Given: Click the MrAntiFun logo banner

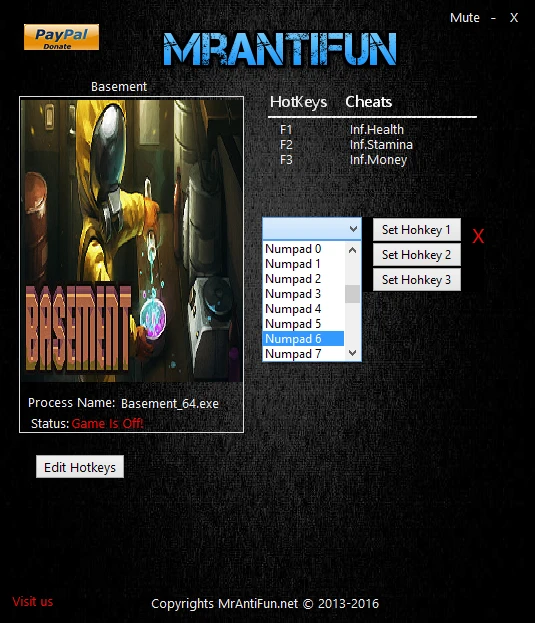Looking at the screenshot, I should [280, 49].
